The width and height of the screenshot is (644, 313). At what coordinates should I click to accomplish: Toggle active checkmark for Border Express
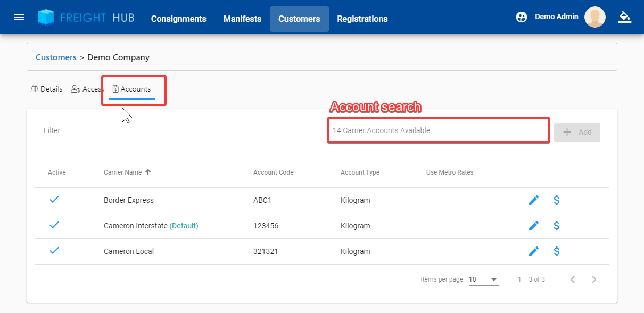[x=54, y=200]
